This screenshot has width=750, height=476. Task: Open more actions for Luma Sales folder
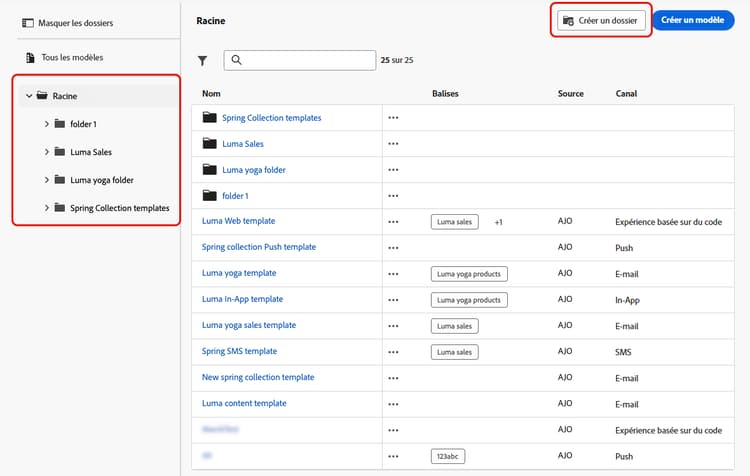(393, 144)
